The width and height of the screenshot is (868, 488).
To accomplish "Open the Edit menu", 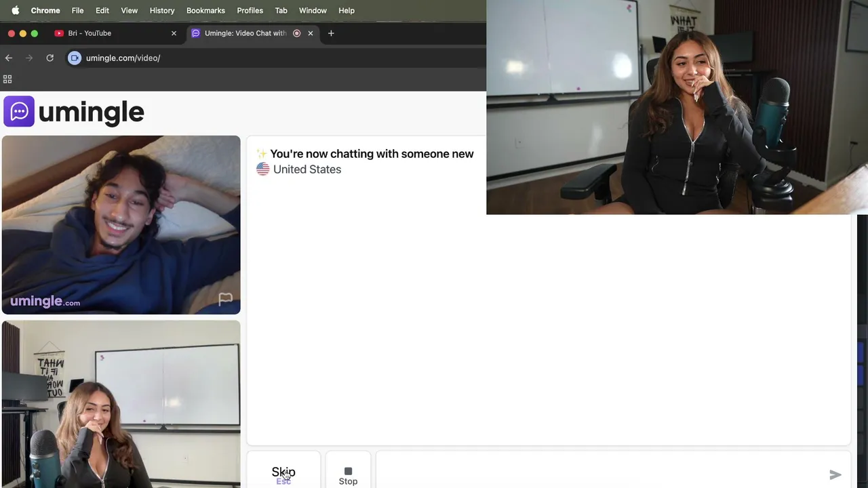I will [x=102, y=10].
